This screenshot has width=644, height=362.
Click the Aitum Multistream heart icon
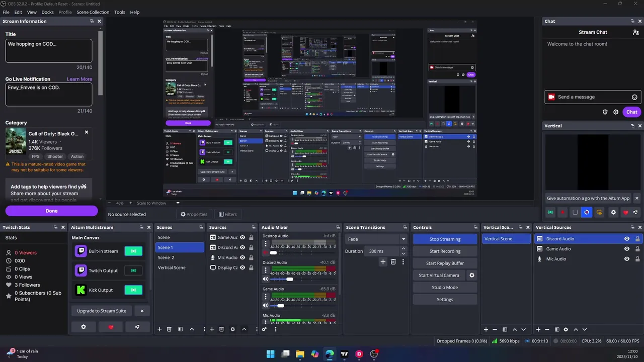coord(111,327)
